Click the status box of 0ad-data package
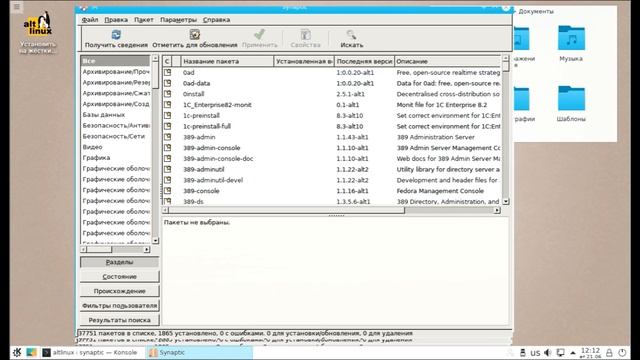Image resolution: width=640 pixels, height=360 pixels. pos(168,83)
